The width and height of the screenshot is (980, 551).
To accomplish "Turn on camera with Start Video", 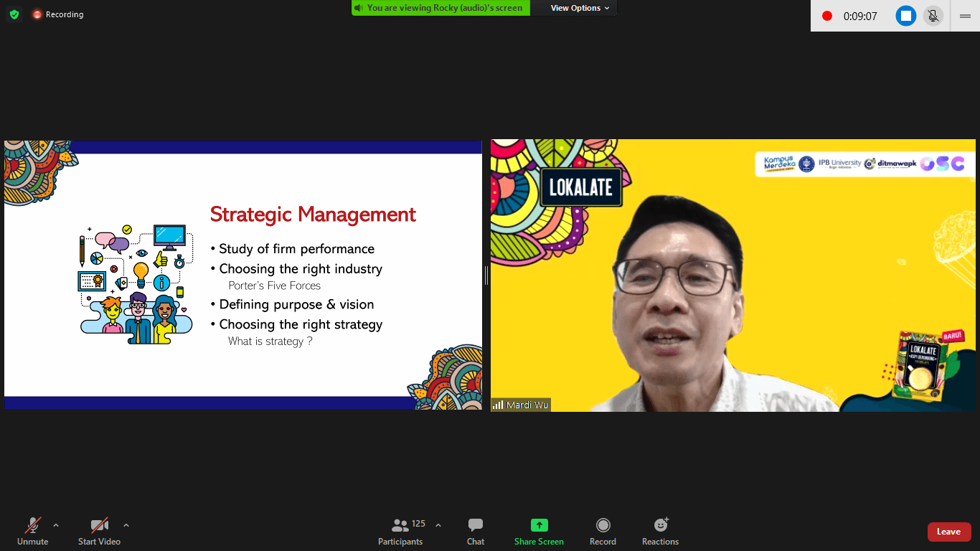I will (x=99, y=531).
